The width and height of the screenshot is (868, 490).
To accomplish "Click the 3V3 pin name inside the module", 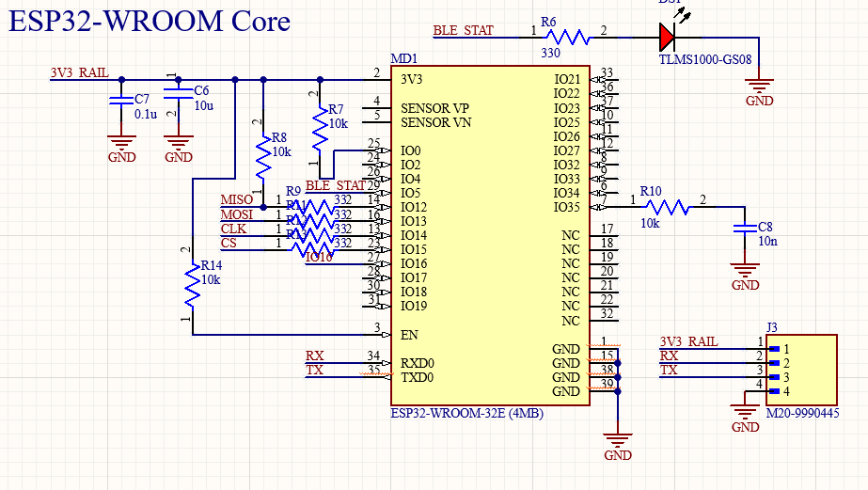I will pos(411,79).
